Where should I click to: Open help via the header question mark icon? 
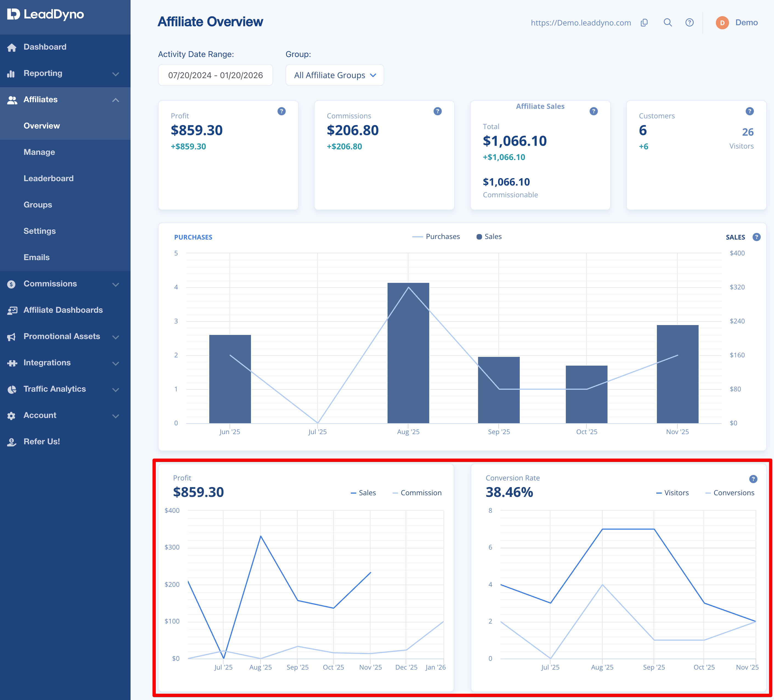pos(690,23)
